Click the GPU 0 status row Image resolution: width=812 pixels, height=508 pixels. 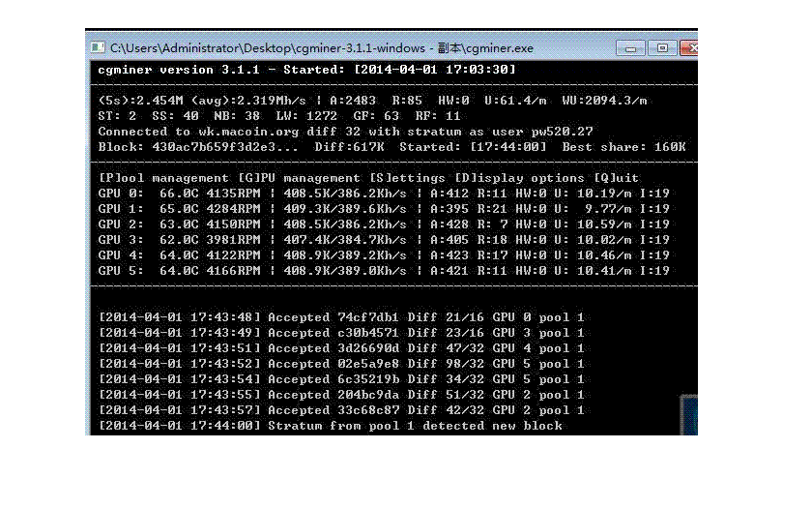tap(384, 194)
